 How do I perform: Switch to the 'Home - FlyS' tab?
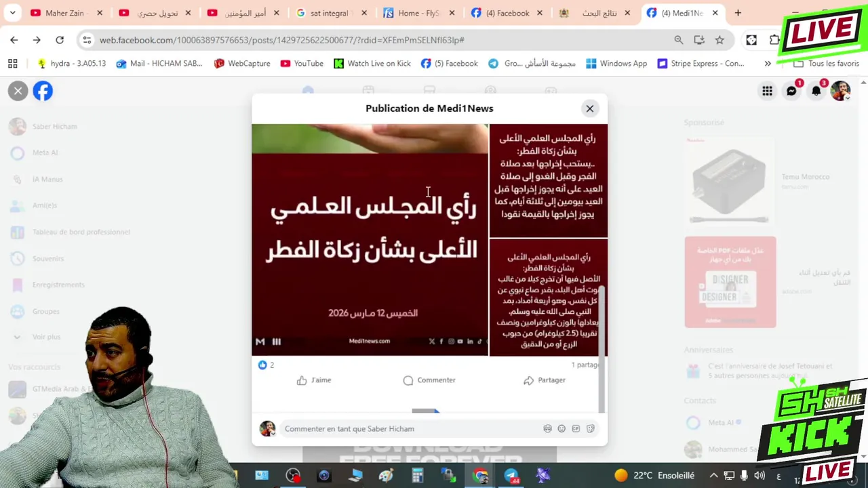pos(418,13)
